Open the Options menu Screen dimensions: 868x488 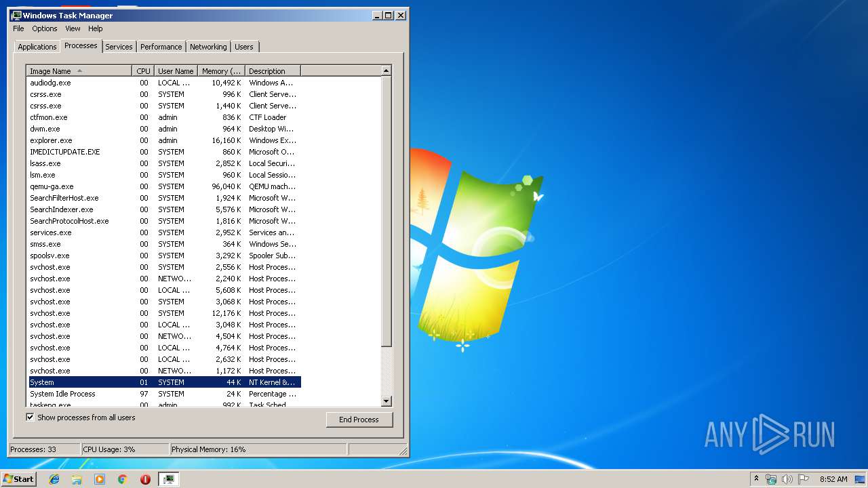[x=45, y=28]
